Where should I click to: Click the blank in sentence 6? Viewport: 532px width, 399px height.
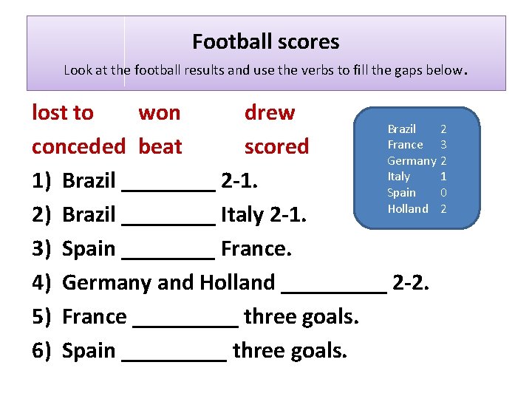pyautogui.click(x=174, y=352)
